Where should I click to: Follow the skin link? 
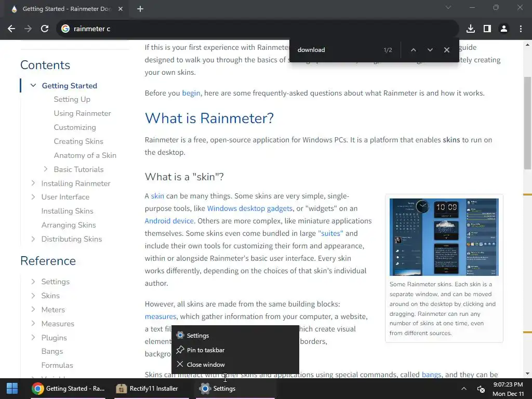tap(157, 196)
